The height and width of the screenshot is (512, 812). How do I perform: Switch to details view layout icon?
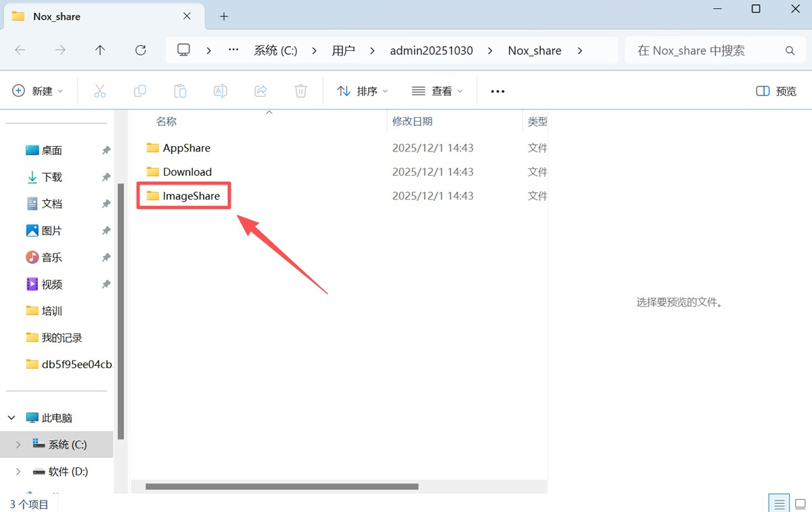(x=780, y=504)
